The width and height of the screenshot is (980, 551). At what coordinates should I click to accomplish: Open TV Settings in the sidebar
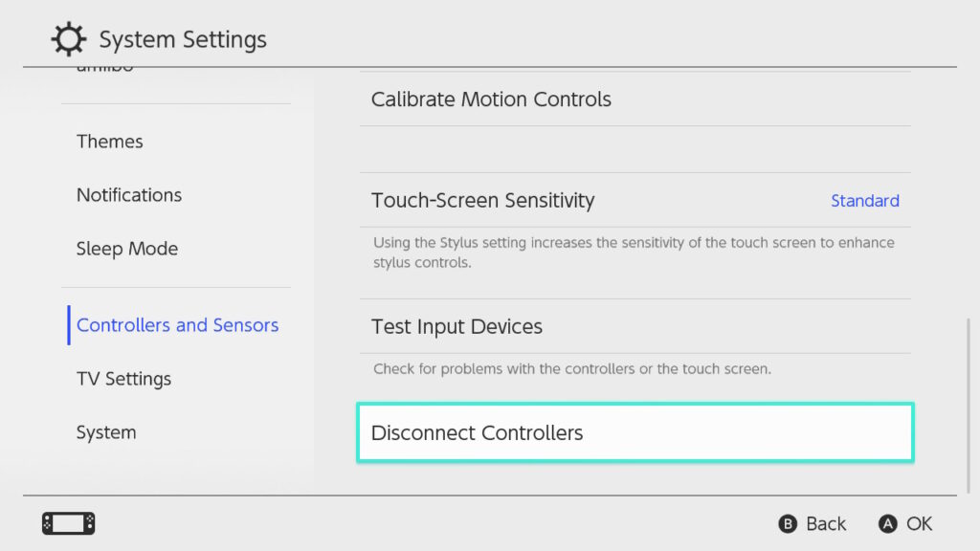point(123,379)
